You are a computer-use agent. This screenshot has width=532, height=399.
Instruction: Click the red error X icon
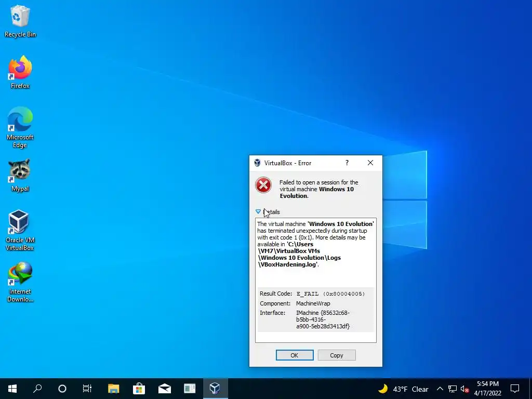263,185
